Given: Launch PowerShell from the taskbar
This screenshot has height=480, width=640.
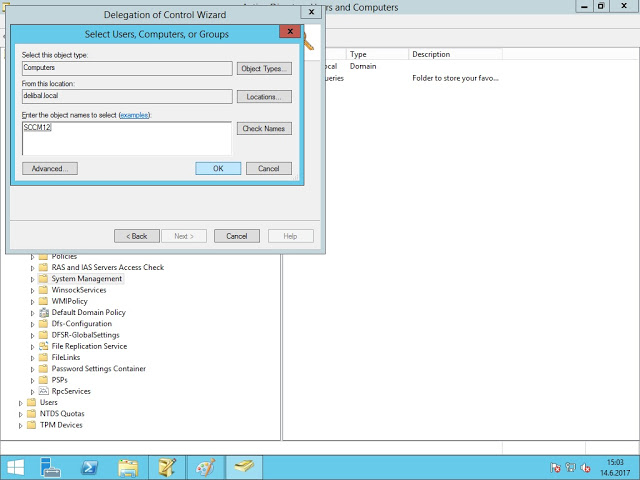Looking at the screenshot, I should (89, 466).
